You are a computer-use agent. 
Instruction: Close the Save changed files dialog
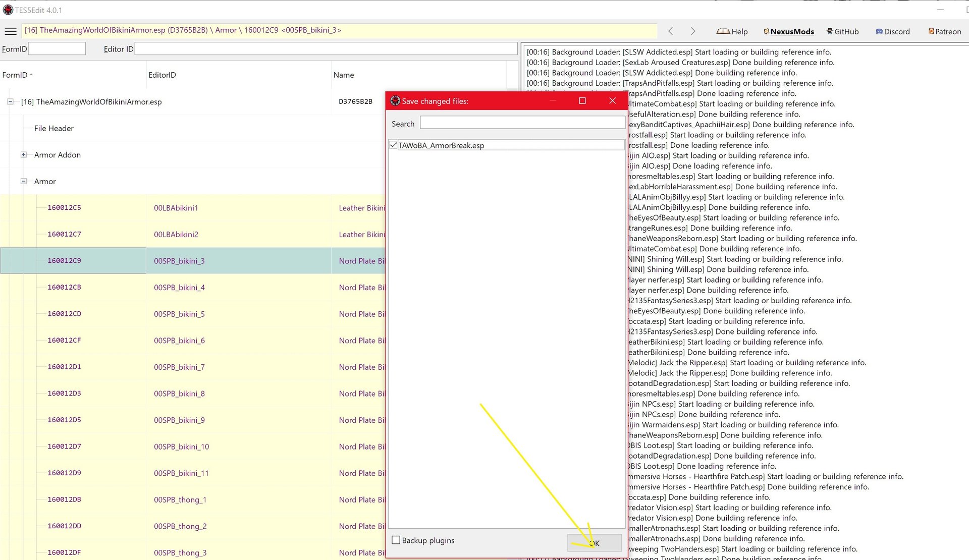(x=613, y=101)
